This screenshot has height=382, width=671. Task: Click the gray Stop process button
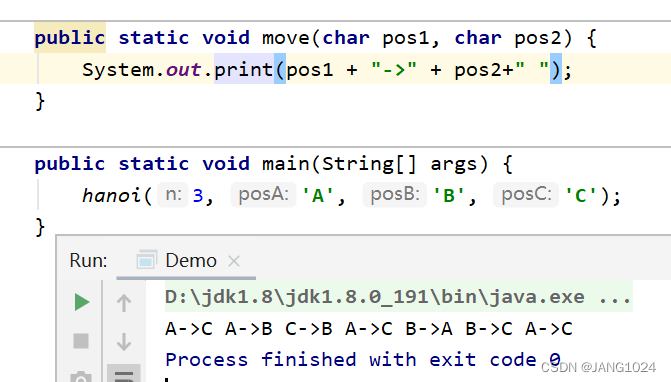coord(81,341)
